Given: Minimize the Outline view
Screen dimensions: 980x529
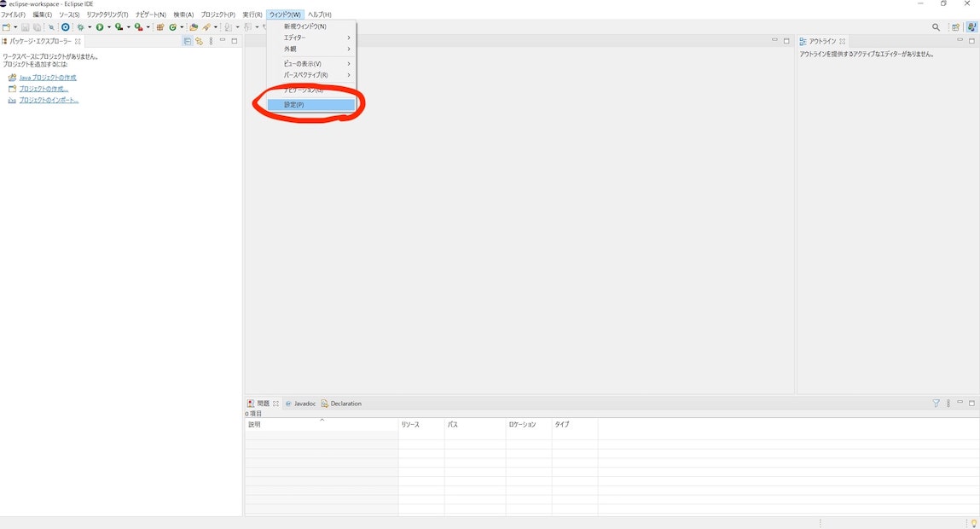Looking at the screenshot, I should [x=960, y=41].
